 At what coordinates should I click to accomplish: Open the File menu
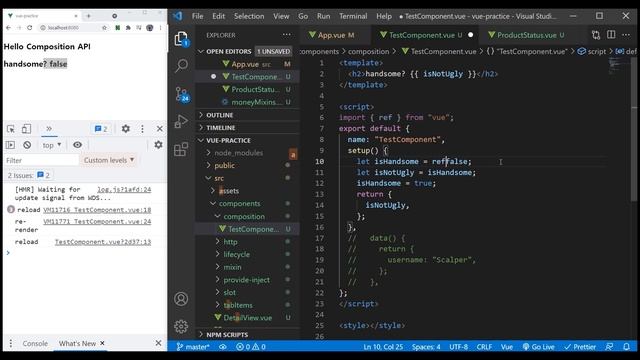pyautogui.click(x=198, y=16)
